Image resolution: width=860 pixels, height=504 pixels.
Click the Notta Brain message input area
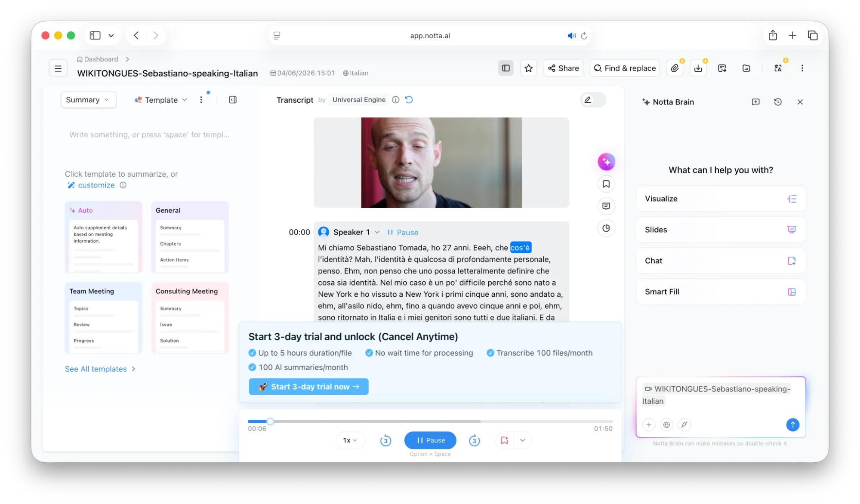721,396
